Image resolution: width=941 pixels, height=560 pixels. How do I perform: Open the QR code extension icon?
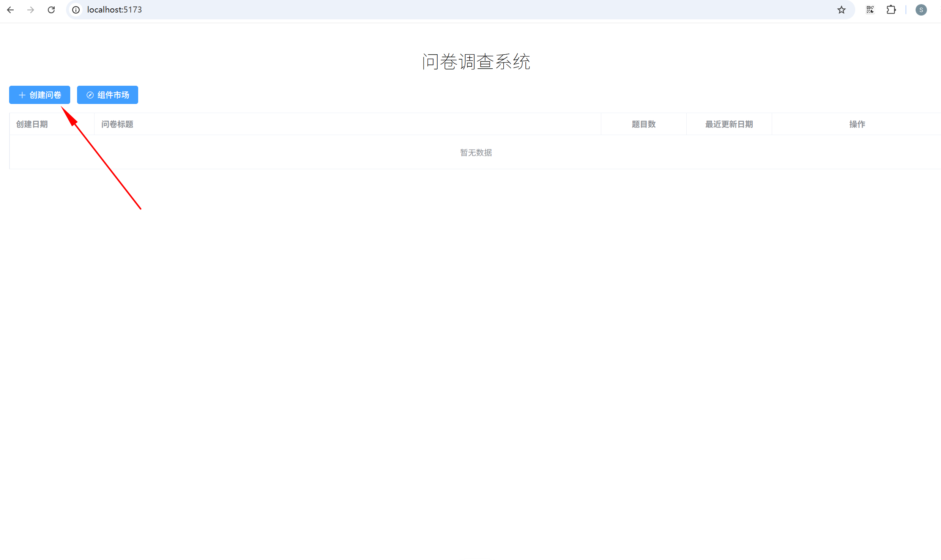870,10
